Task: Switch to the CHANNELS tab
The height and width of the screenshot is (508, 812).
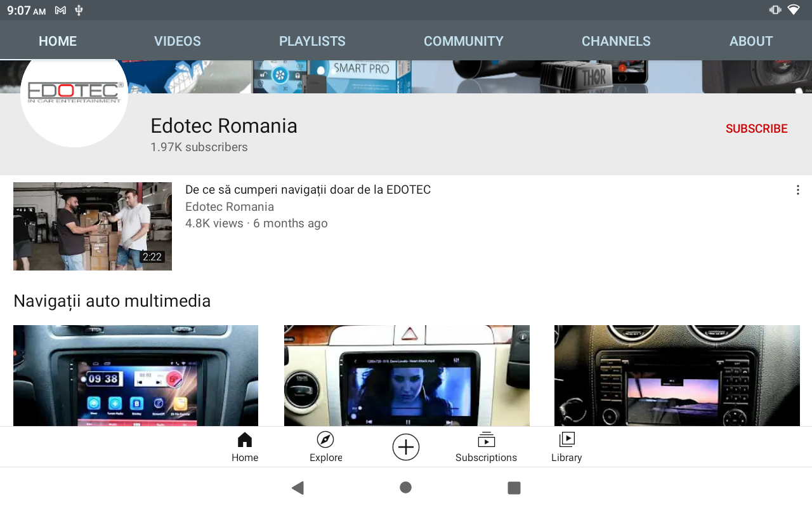Action: [616, 41]
